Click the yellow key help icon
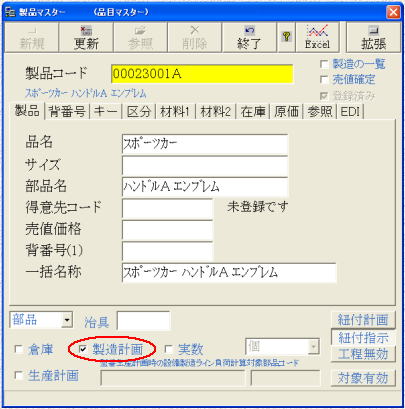The width and height of the screenshot is (405, 409). tap(286, 37)
